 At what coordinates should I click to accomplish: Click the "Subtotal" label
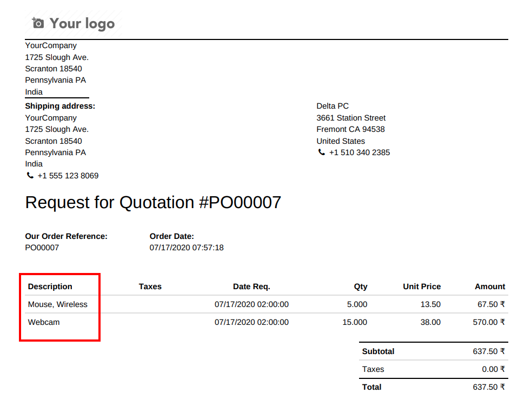pyautogui.click(x=379, y=352)
